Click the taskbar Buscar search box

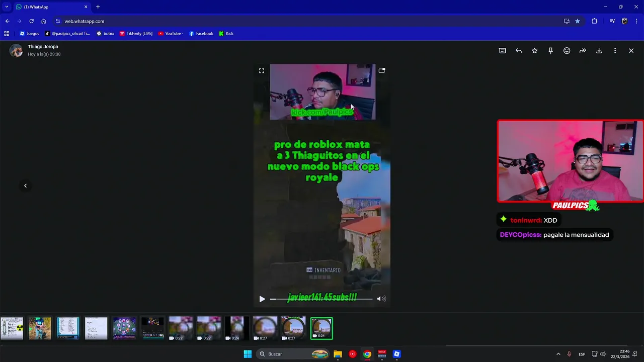tap(294, 354)
